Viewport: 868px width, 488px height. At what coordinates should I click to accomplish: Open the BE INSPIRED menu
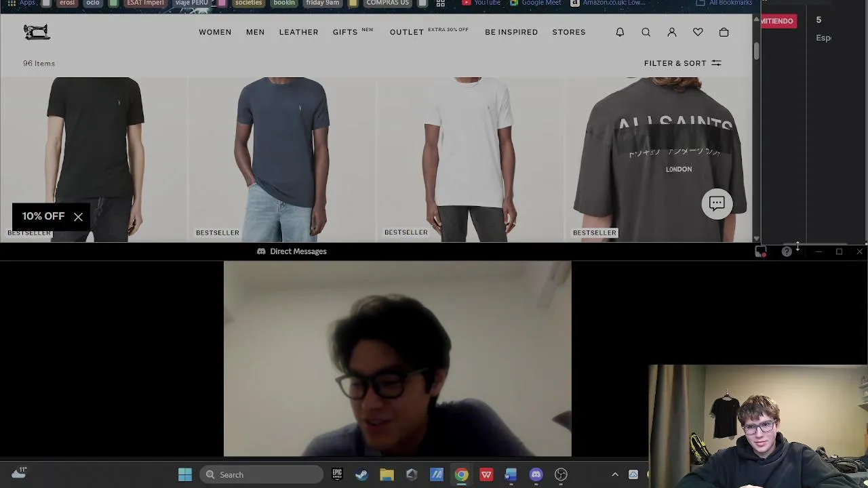click(511, 32)
